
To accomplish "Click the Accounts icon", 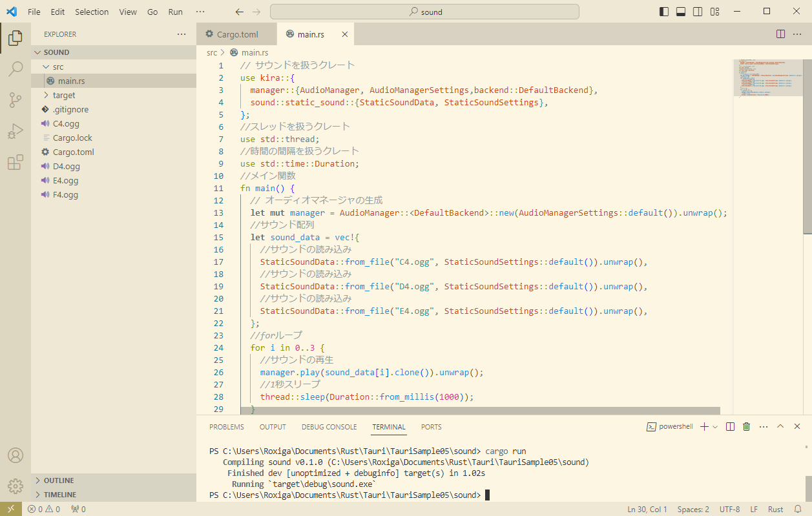I will pos(16,455).
